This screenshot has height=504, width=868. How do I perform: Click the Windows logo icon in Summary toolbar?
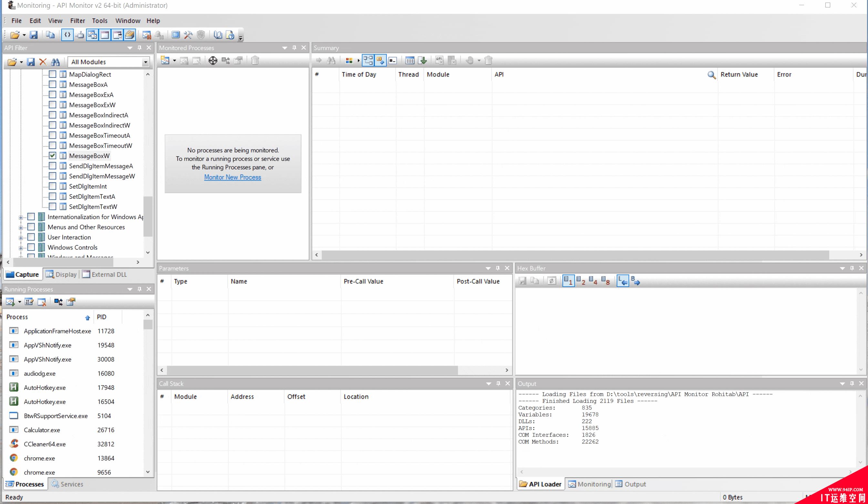[349, 61]
